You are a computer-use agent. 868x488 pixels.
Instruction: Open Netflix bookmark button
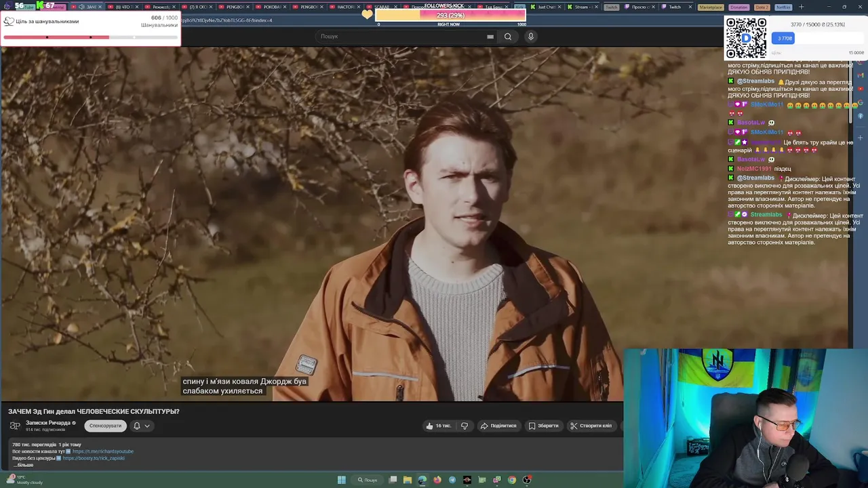pyautogui.click(x=783, y=7)
